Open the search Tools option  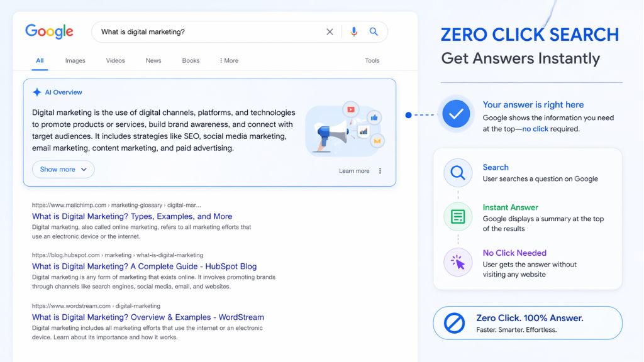point(372,60)
